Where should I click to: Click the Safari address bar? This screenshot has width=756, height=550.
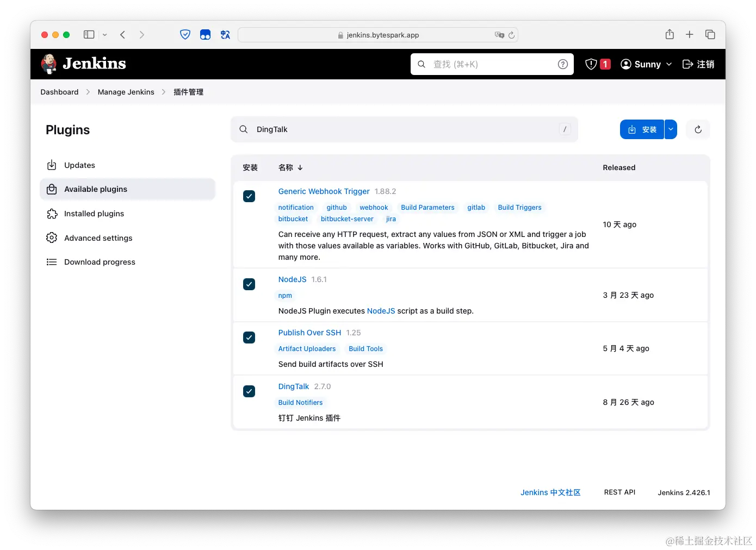point(378,35)
